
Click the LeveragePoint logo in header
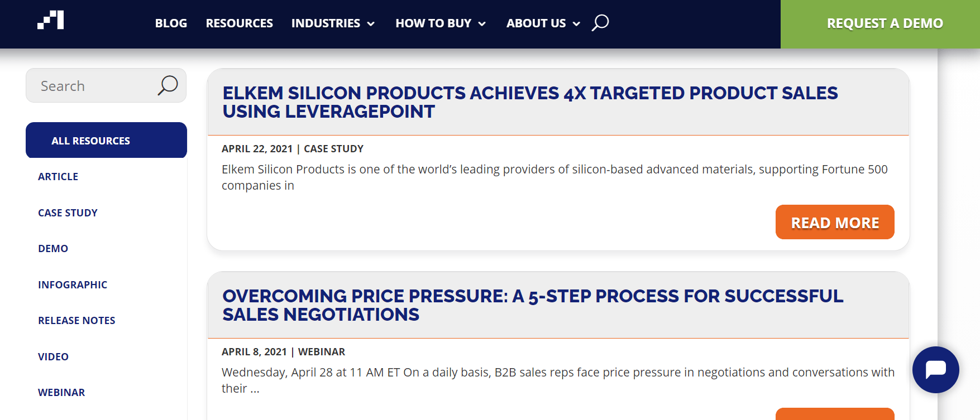pyautogui.click(x=51, y=20)
